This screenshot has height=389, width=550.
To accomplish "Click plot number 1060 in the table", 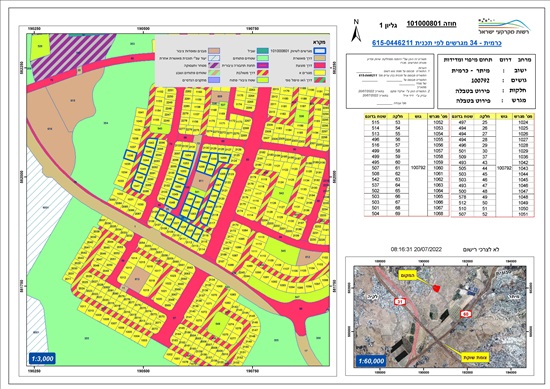I will pos(438,168).
